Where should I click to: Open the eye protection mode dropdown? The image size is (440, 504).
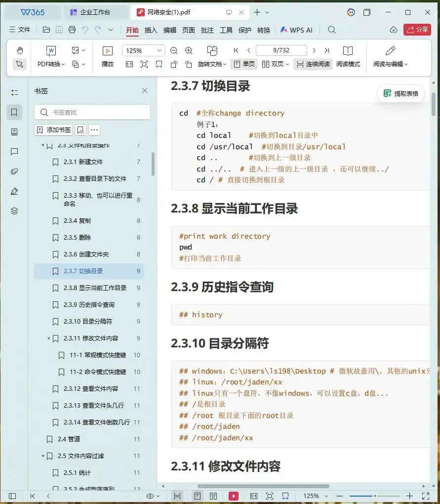click(x=153, y=496)
